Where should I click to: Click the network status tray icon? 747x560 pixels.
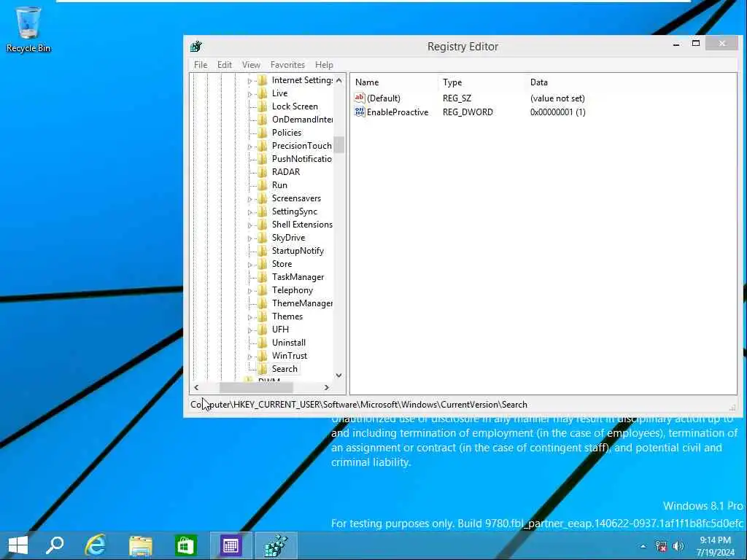click(661, 546)
